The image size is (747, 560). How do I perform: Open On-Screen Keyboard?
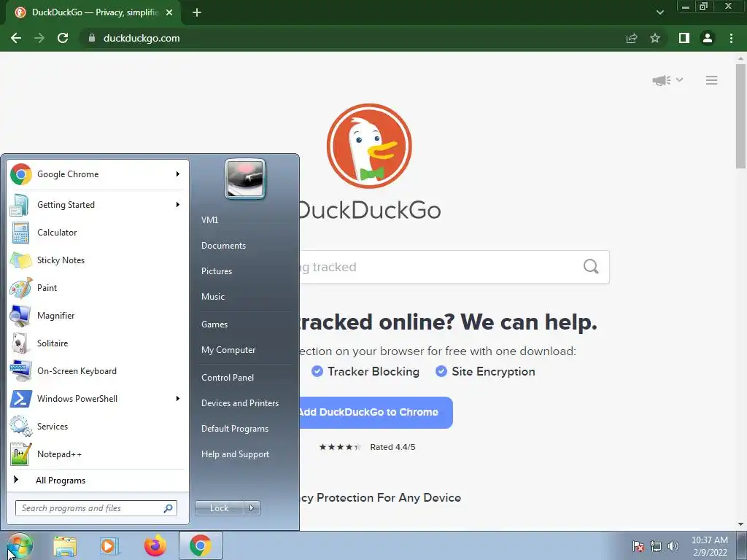pyautogui.click(x=97, y=371)
